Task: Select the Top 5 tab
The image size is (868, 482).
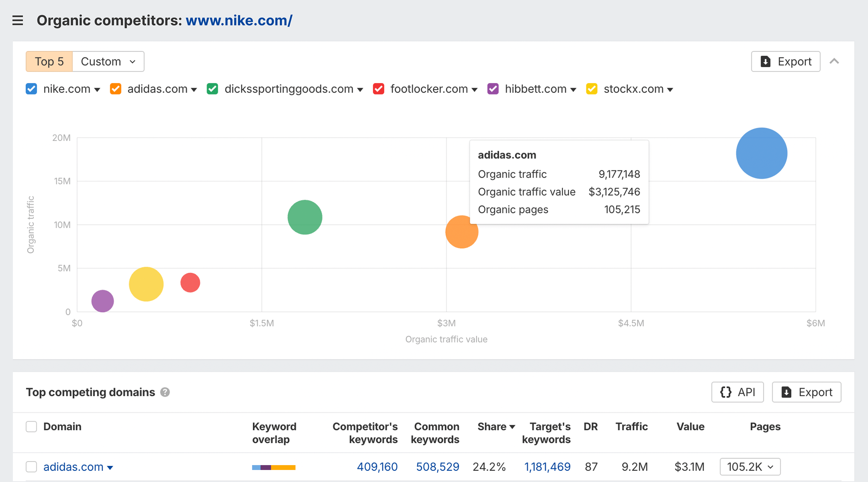Action: (49, 61)
